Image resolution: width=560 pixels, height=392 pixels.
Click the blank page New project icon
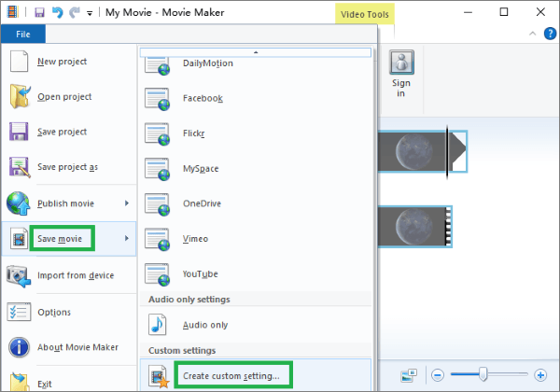(x=20, y=62)
